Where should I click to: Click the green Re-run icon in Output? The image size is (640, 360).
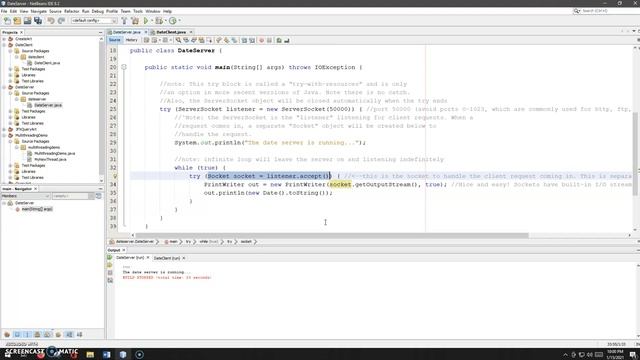click(110, 258)
